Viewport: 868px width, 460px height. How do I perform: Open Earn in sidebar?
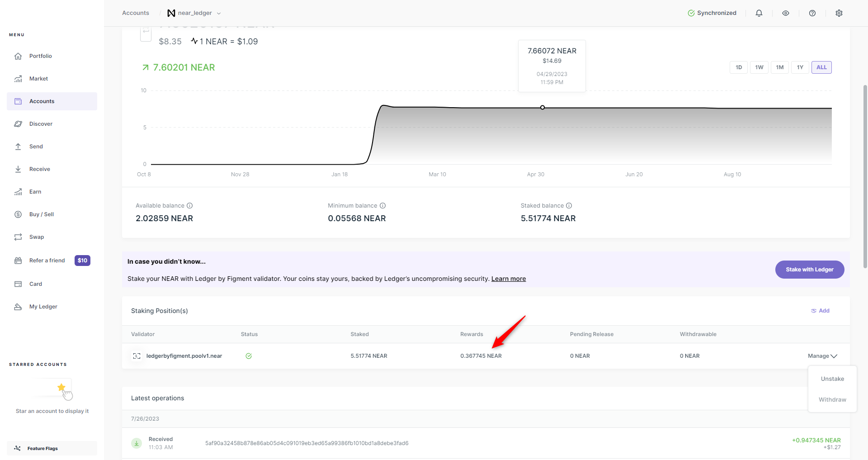[52, 192]
